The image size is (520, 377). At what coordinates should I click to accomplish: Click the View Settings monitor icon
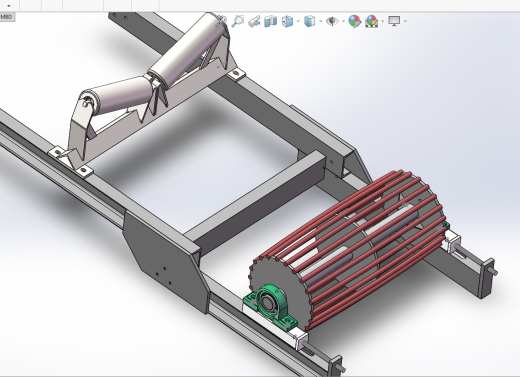click(x=394, y=21)
